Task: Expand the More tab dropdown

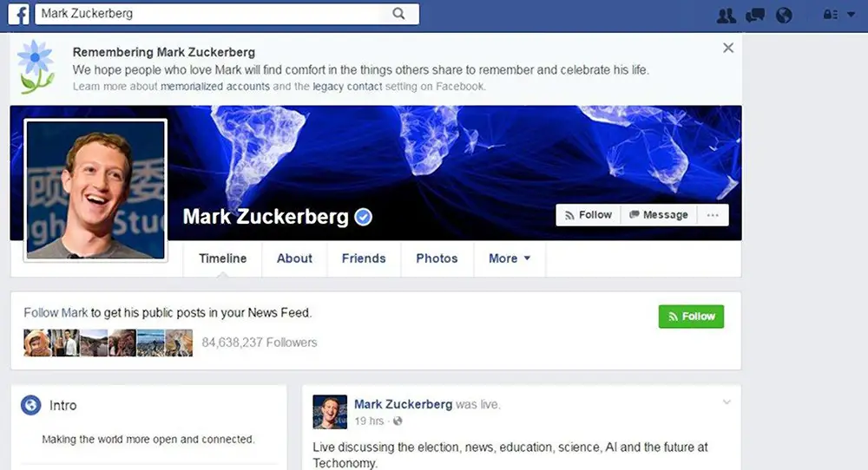Action: pos(510,258)
